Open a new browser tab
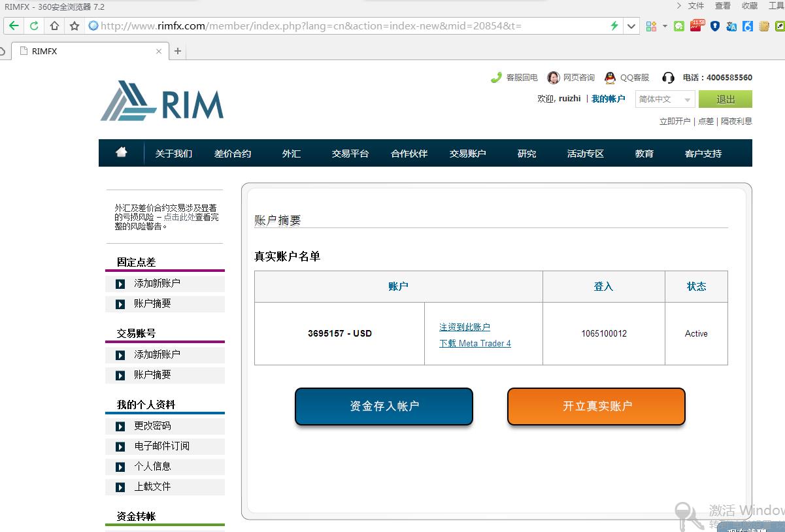The image size is (785, 532). pos(178,51)
